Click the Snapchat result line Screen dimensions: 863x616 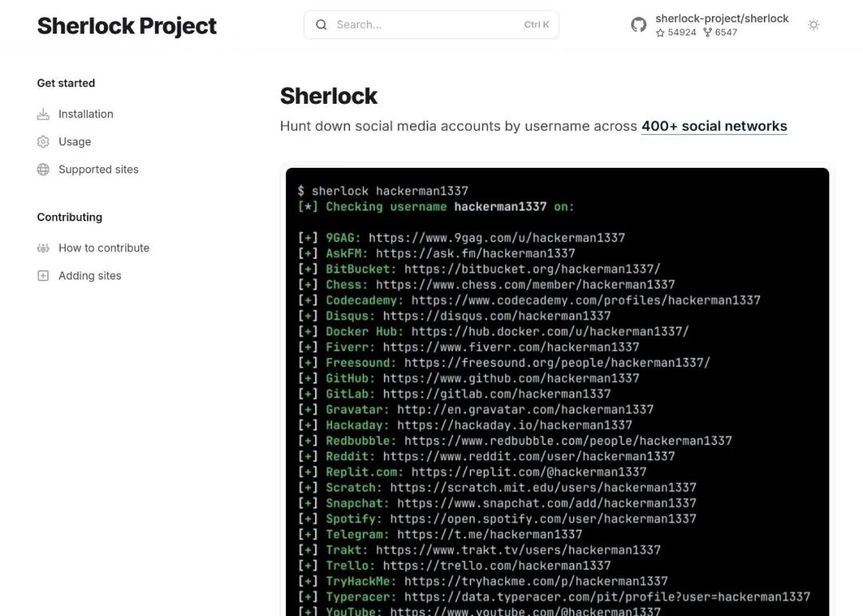coord(497,503)
